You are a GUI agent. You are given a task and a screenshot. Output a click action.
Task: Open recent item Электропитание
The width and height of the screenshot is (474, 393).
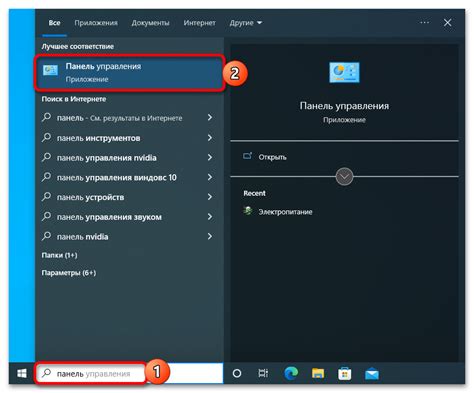coord(285,212)
